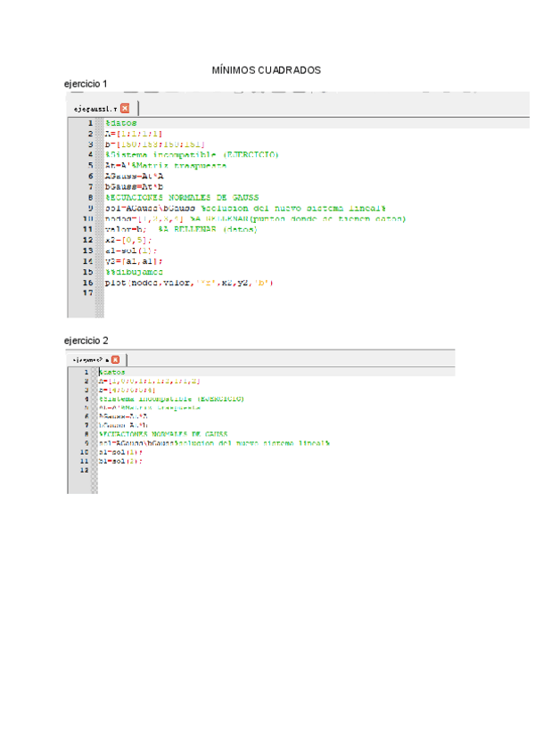This screenshot has height=756, width=535.
Task: Click the valor=b; code line
Action: point(123,229)
